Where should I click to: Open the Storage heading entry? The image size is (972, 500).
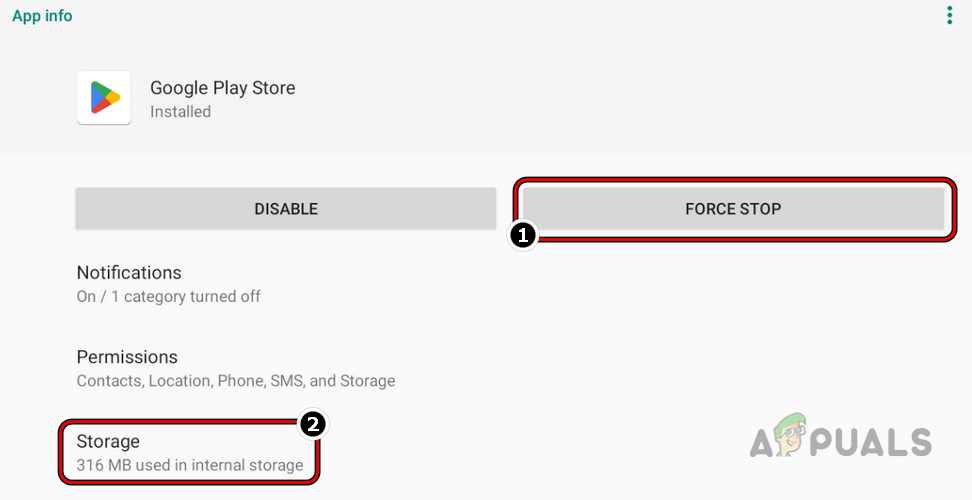pyautogui.click(x=108, y=441)
